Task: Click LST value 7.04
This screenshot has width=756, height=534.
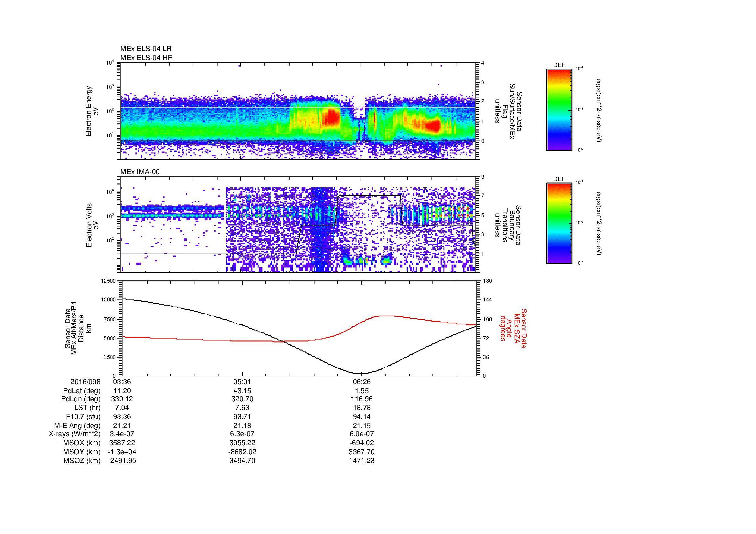Action: tap(122, 408)
